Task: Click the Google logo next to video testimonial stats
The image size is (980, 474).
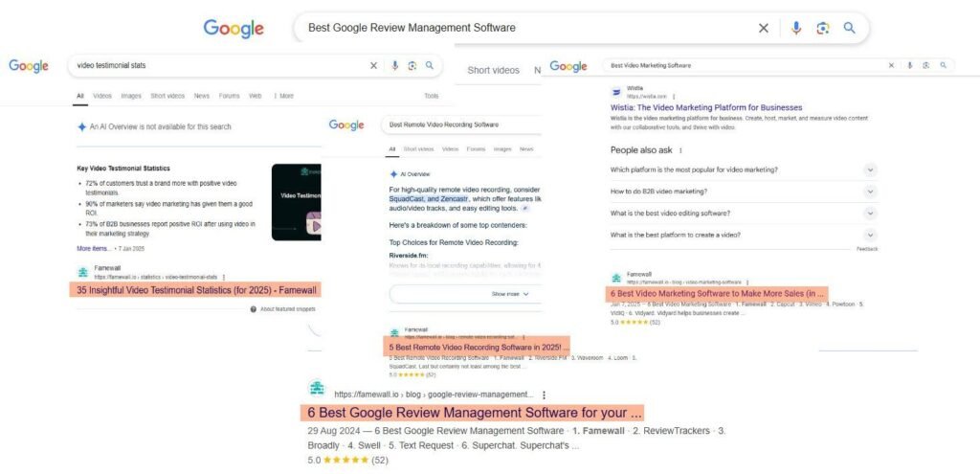Action: coord(28,66)
